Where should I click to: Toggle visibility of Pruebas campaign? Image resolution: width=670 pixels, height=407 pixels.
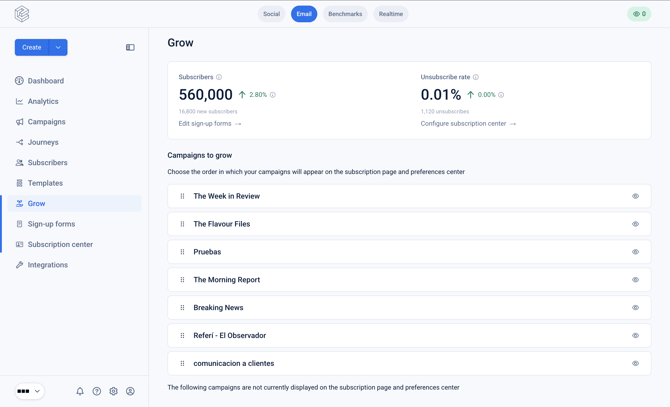(x=635, y=252)
